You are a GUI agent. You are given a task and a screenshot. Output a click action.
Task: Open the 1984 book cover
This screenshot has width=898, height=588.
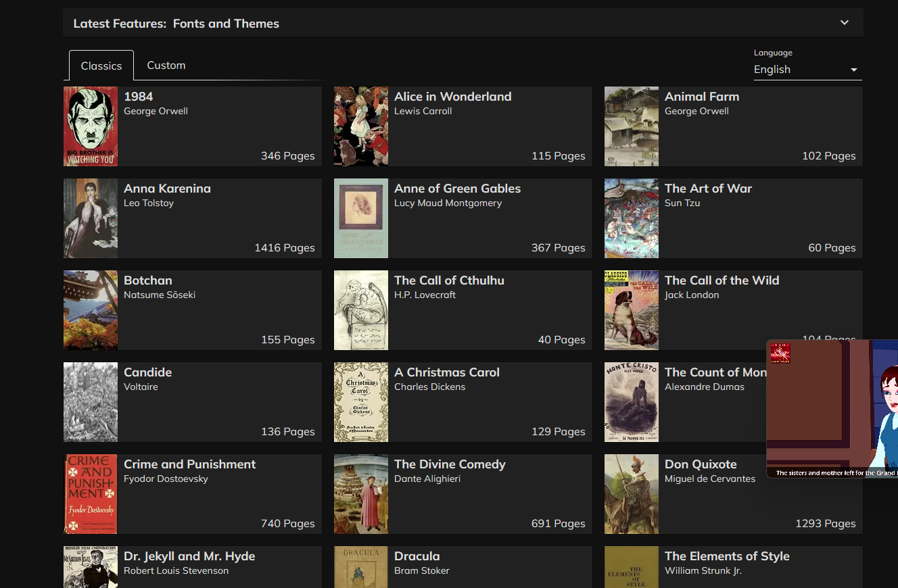point(91,126)
